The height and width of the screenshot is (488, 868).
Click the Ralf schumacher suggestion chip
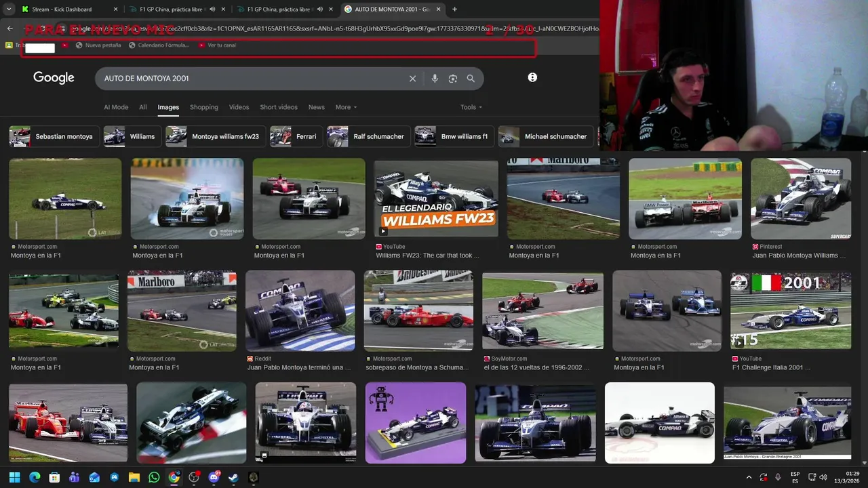(368, 136)
